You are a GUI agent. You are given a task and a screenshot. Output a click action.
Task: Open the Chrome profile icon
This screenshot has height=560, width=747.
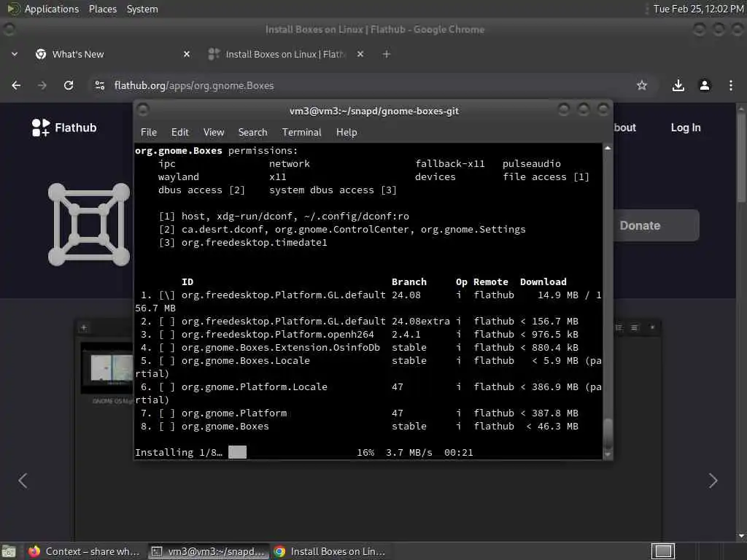coord(705,85)
